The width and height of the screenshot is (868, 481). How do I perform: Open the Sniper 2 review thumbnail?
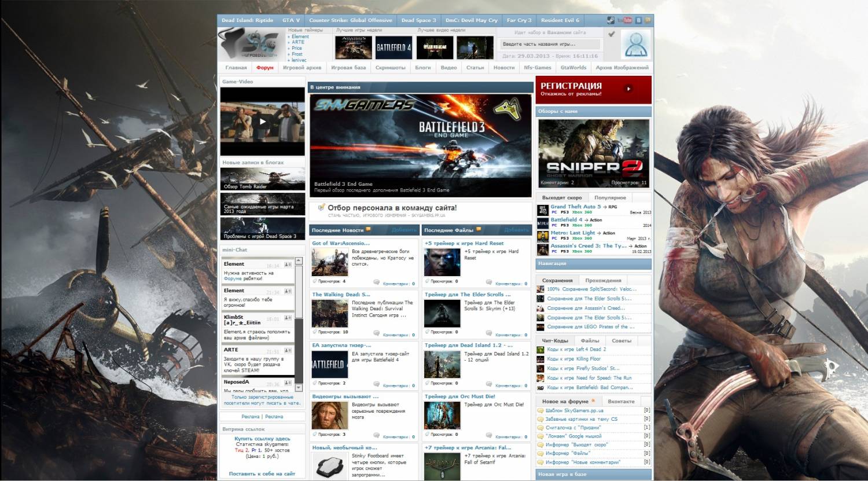[x=593, y=153]
